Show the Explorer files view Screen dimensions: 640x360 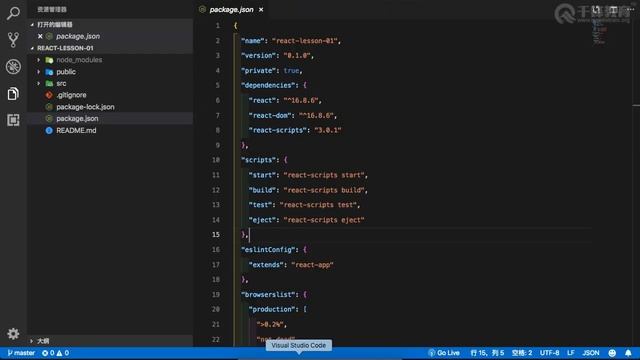[x=13, y=93]
